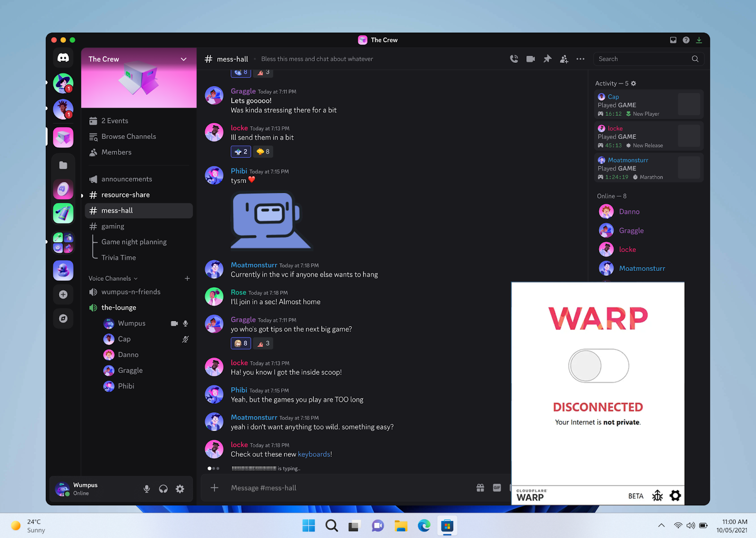Start a video call from the channel header
This screenshot has height=538, width=756.
(530, 59)
